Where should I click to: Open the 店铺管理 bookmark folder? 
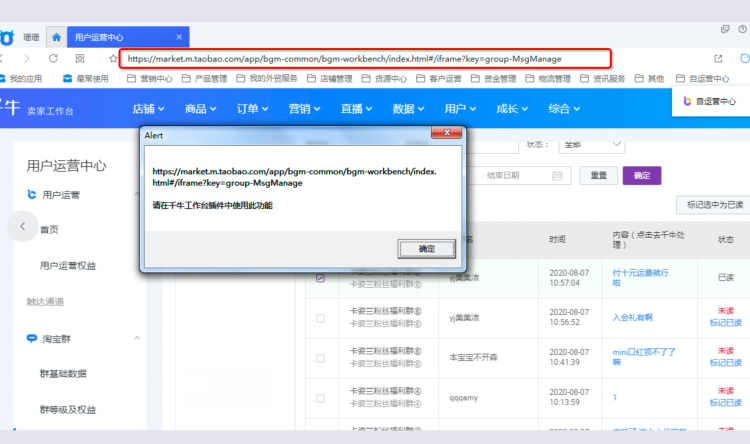point(330,78)
